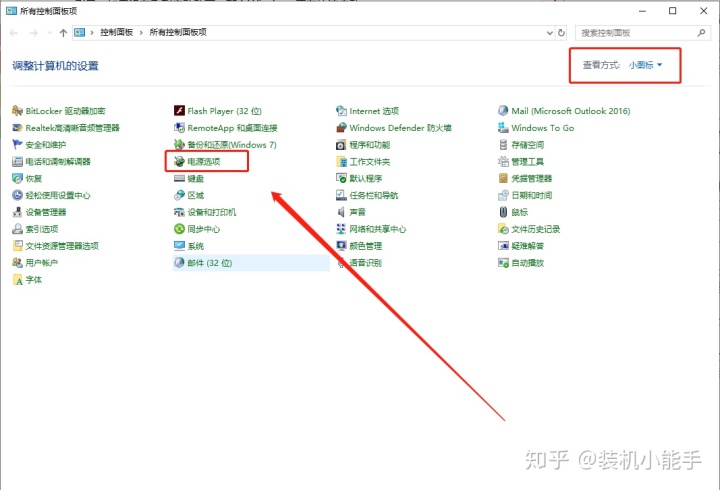This screenshot has height=490, width=720.
Task: Open 设备管理器 icon
Action: click(x=17, y=212)
